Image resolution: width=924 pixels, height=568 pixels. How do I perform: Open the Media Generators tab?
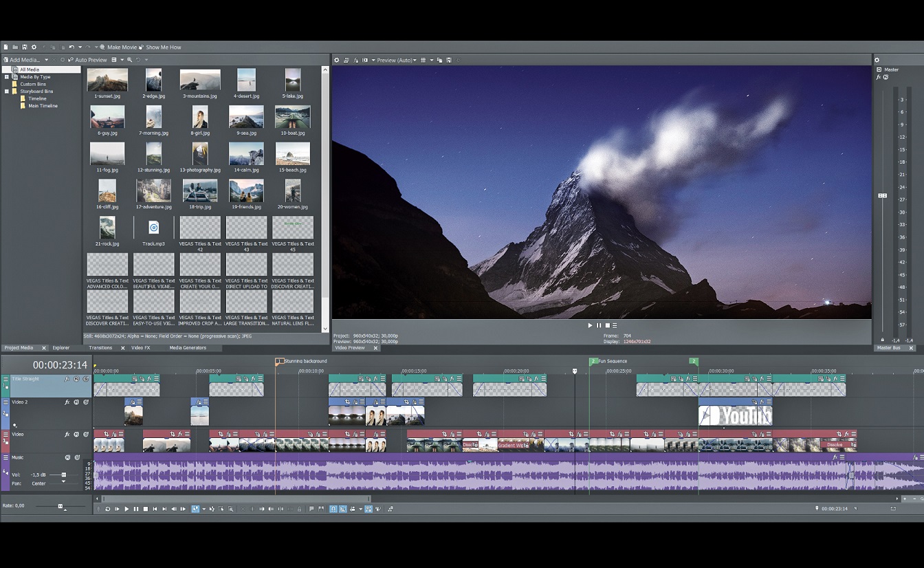click(188, 348)
